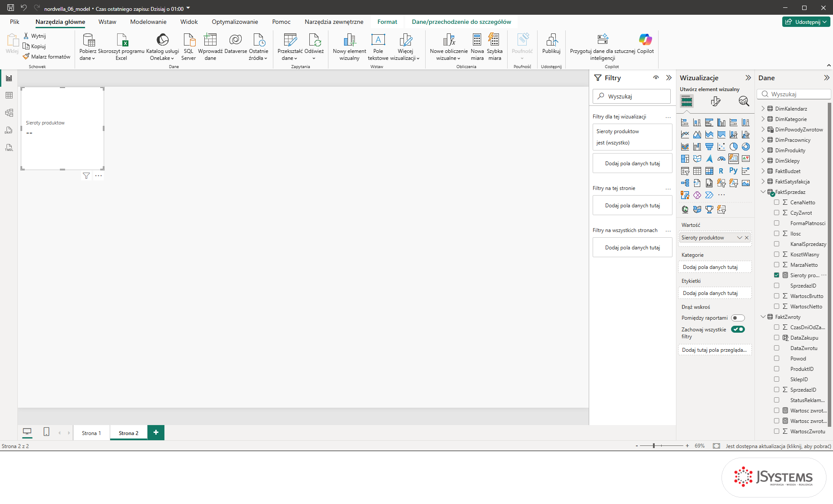Check the Powod field checkbox
The image size is (833, 504).
point(777,358)
